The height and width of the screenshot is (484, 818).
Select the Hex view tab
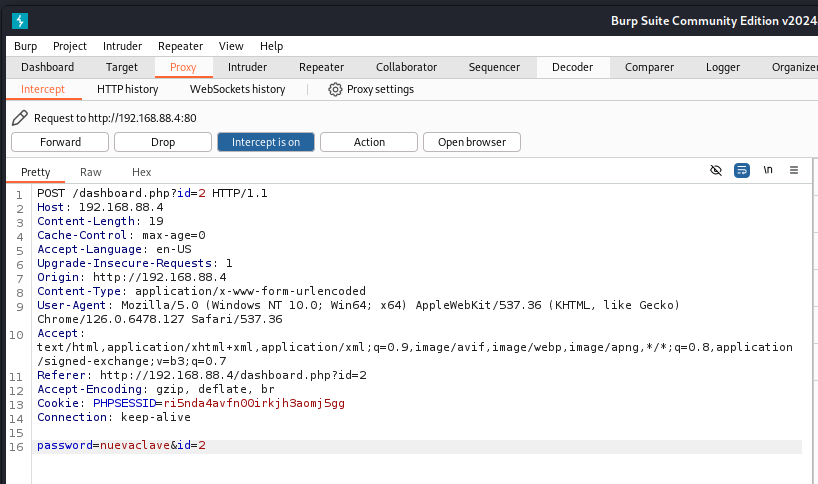(x=142, y=172)
